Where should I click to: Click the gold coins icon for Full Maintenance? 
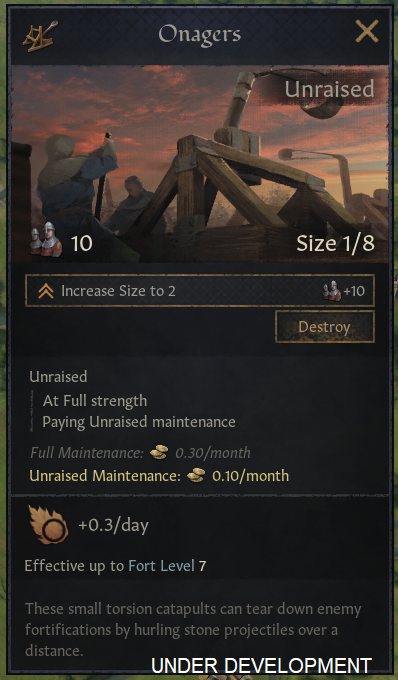pyautogui.click(x=159, y=453)
